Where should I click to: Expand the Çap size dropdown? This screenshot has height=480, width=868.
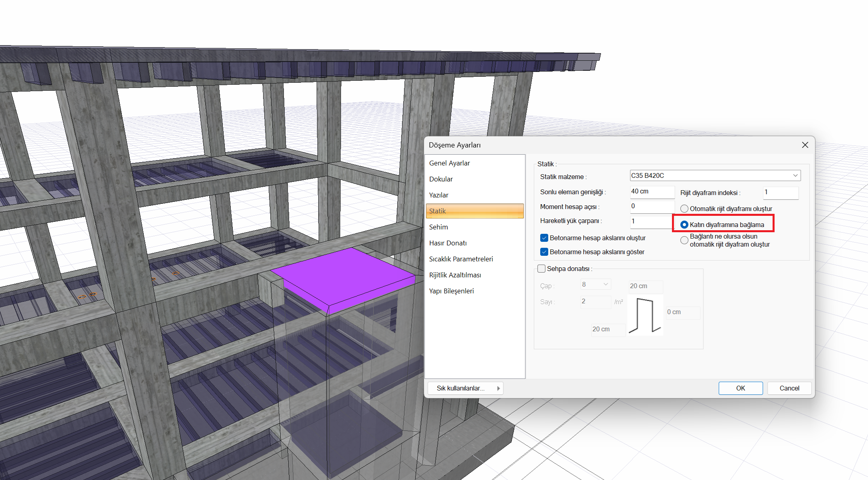[x=595, y=284]
